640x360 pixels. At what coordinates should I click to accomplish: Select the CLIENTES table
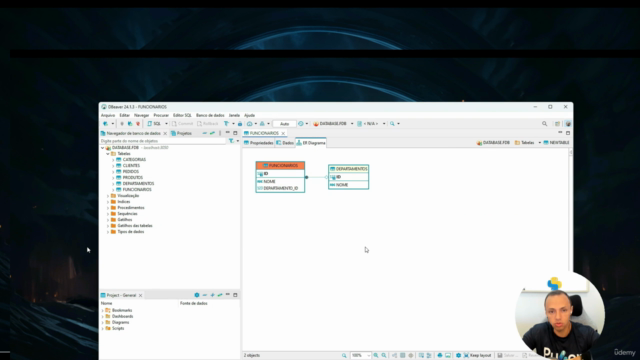click(131, 166)
